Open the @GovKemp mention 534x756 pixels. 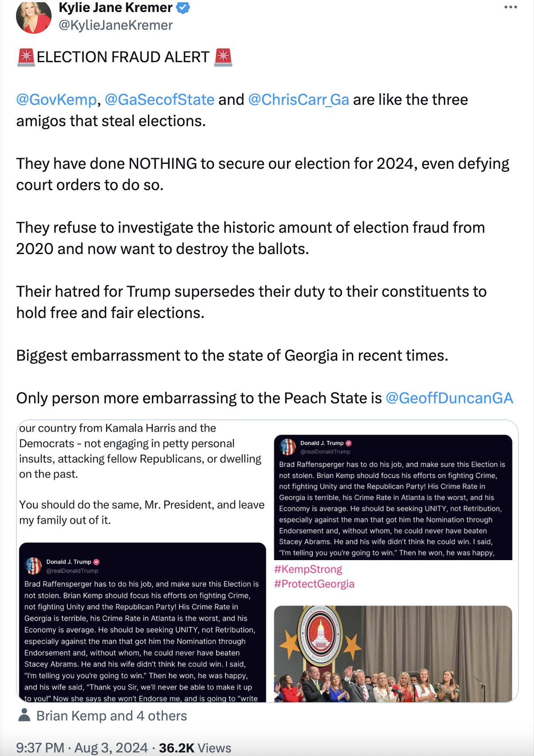tap(56, 99)
